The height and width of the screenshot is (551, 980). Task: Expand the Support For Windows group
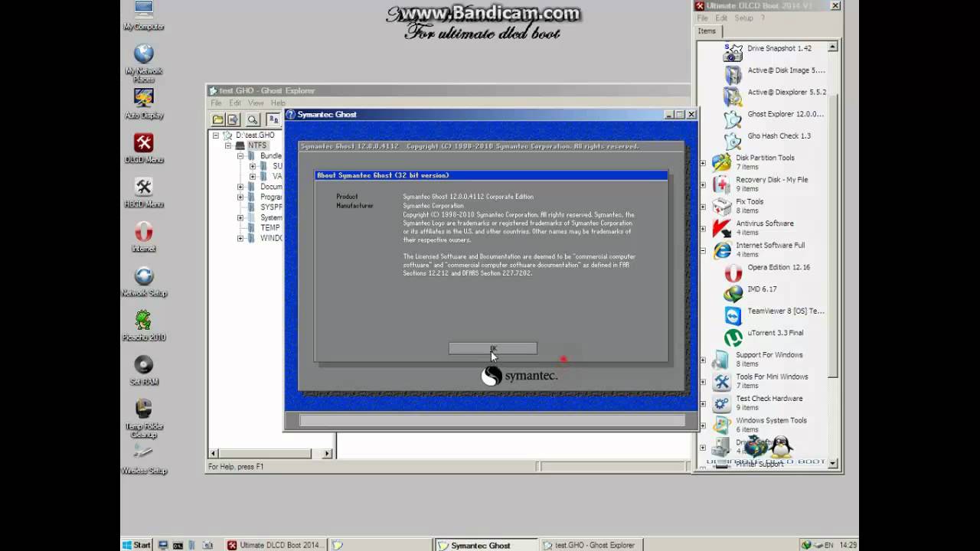pyautogui.click(x=703, y=360)
